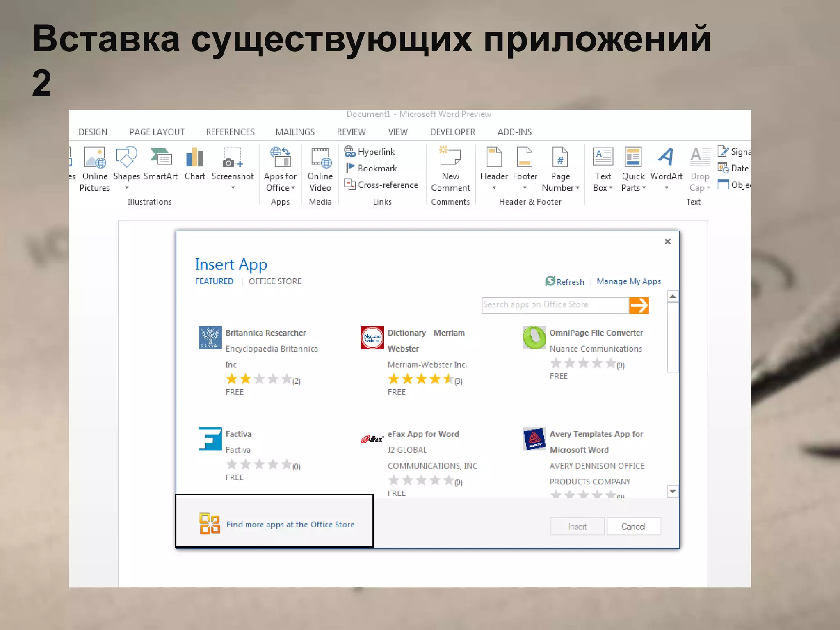Open Manage My Apps
Image resolution: width=840 pixels, height=630 pixels.
pos(629,281)
